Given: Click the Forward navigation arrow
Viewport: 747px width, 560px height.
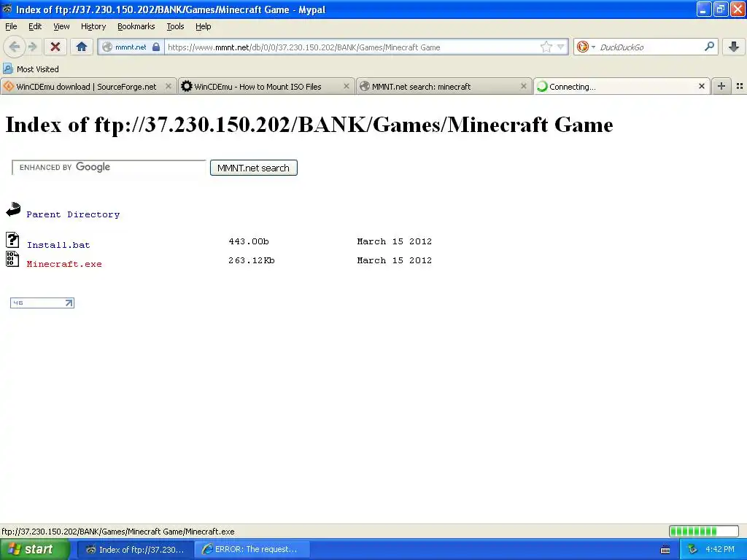Looking at the screenshot, I should tap(32, 47).
